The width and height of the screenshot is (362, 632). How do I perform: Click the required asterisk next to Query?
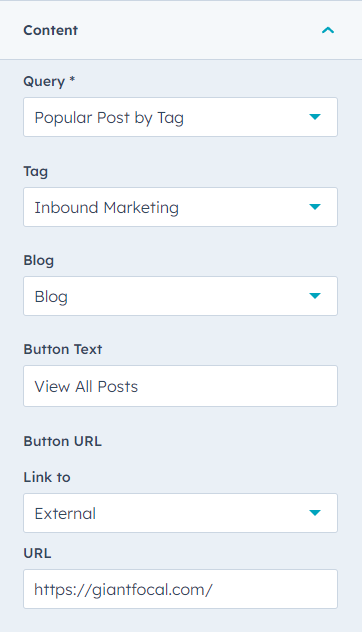(x=72, y=79)
